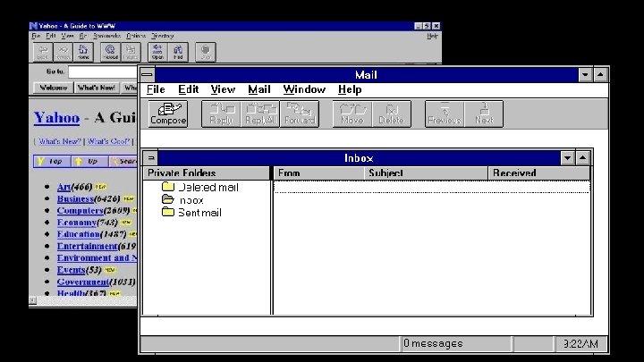The image size is (644, 362).
Task: Open the Bookmarks menu in Netscape
Action: pyautogui.click(x=106, y=36)
